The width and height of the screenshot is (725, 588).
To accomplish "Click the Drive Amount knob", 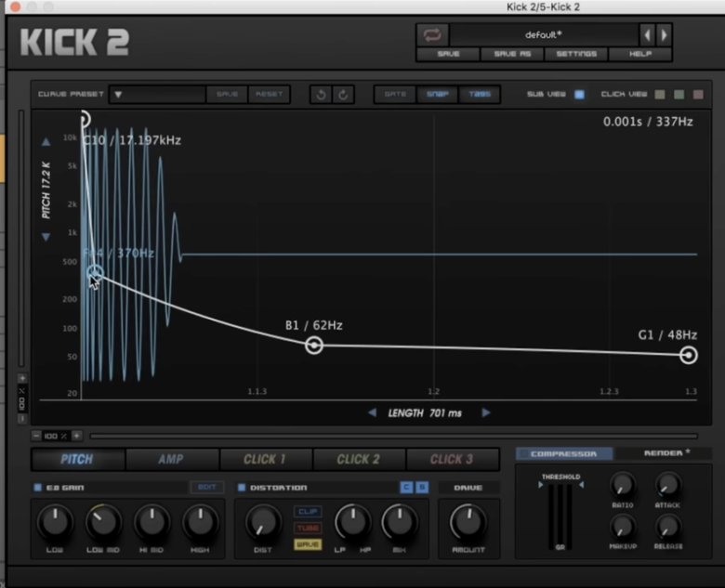I will click(468, 523).
